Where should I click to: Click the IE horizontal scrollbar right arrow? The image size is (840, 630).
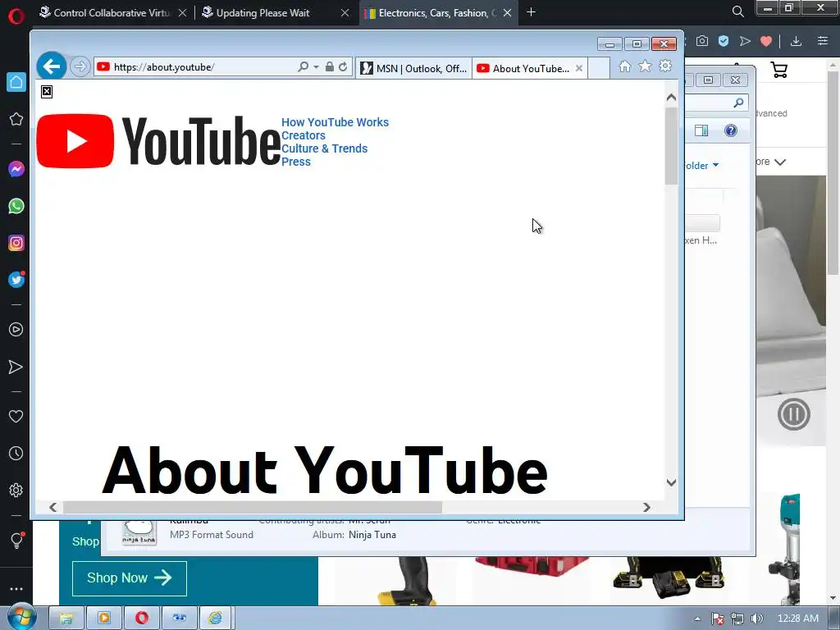(646, 507)
